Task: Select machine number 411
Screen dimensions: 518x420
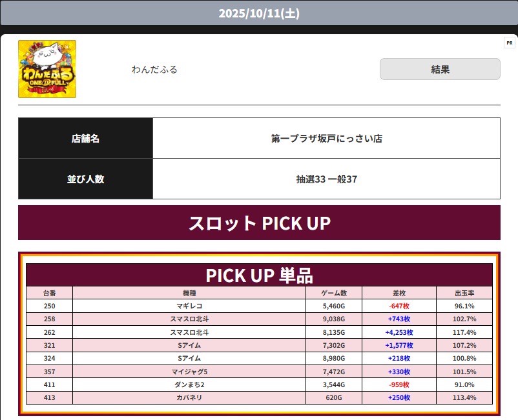Action: (49, 385)
